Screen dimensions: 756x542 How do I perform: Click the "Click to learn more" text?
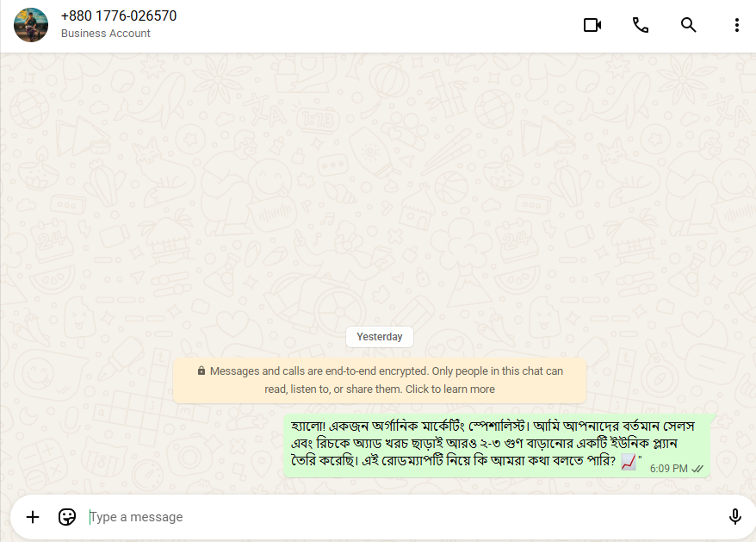[x=449, y=389]
